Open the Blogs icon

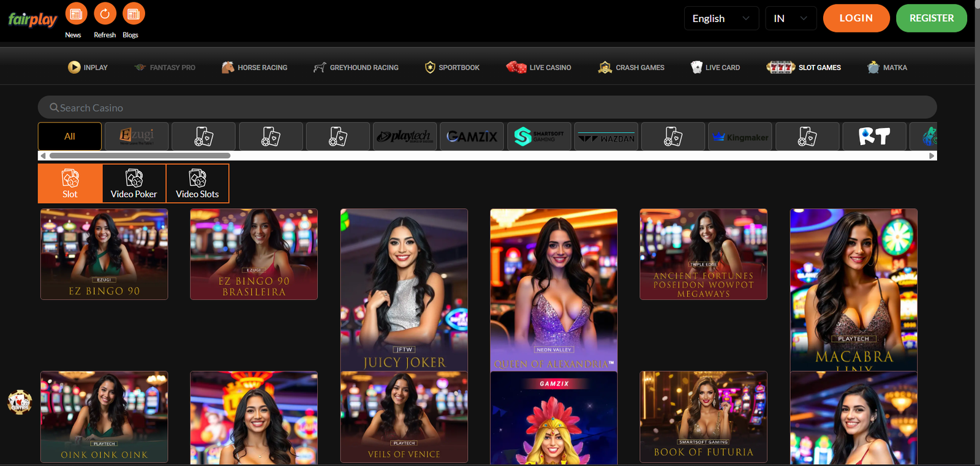tap(133, 14)
